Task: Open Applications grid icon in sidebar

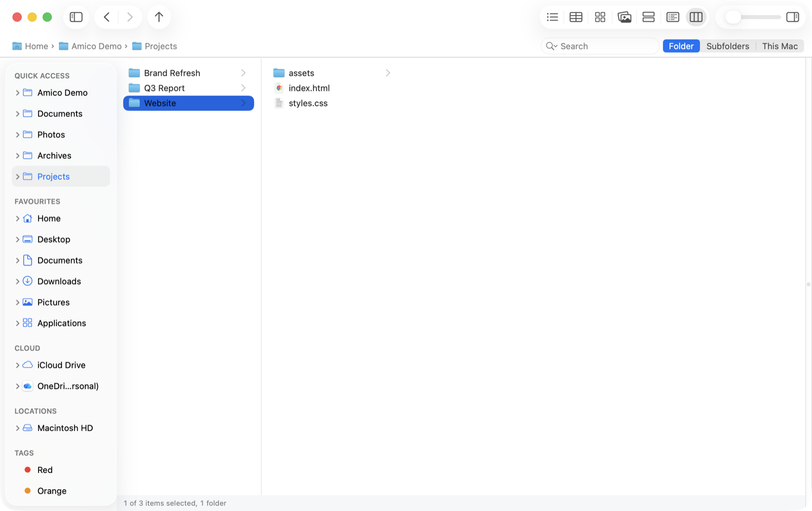Action: (x=28, y=323)
